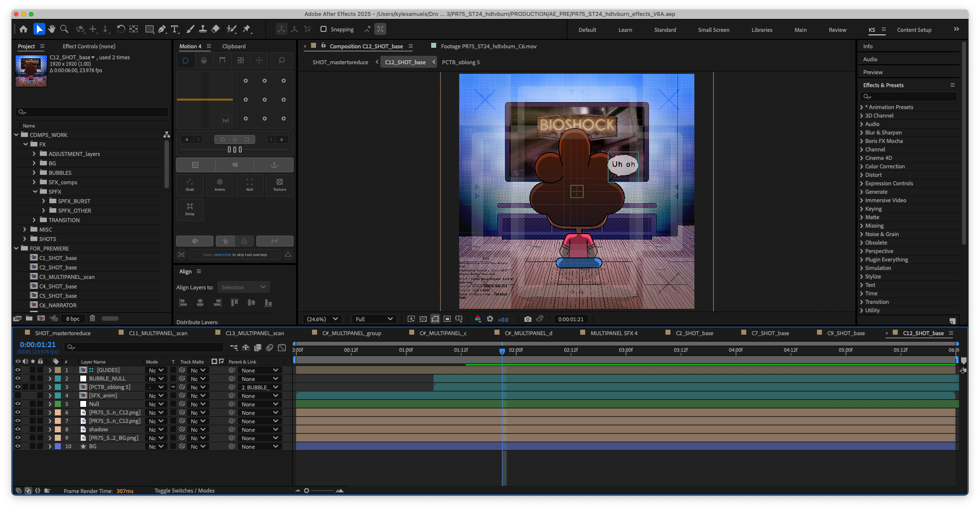This screenshot has width=980, height=509.
Task: Select the Type text tool
Action: [175, 29]
